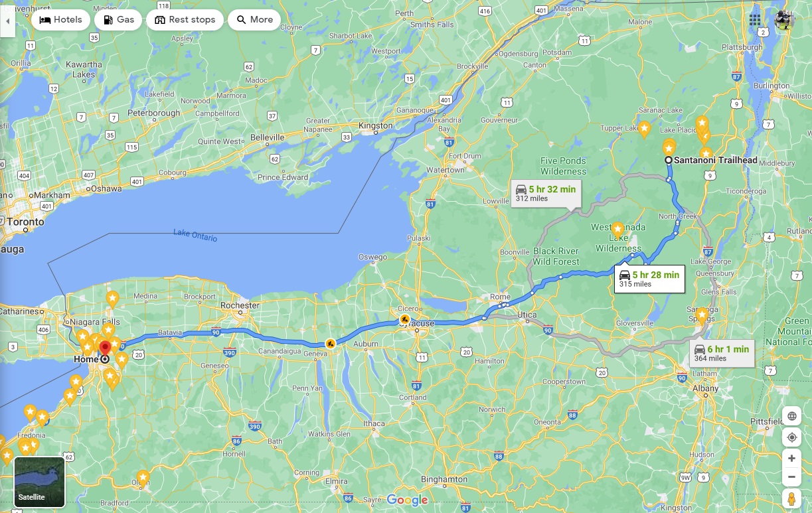Screen dimensions: 812x513
Task: Select the Street View pegman icon
Action: [x=791, y=498]
